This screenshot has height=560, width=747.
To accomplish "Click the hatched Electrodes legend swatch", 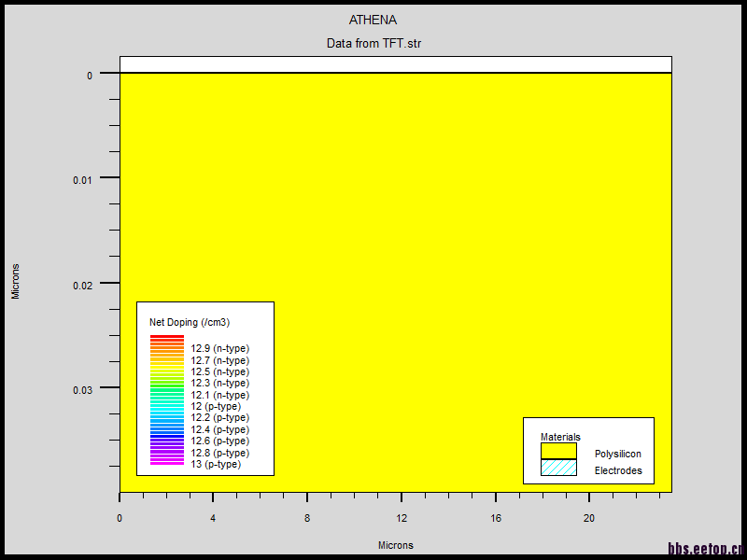I will [x=558, y=468].
